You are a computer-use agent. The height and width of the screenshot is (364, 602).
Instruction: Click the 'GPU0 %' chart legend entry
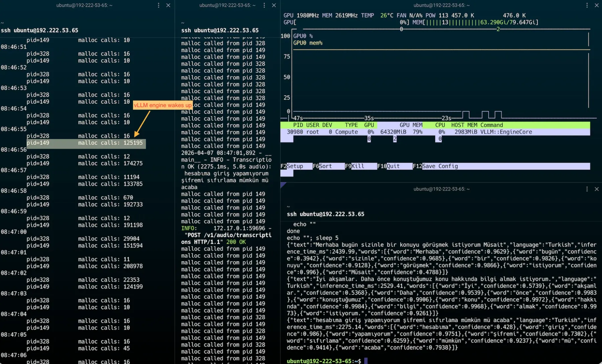click(x=303, y=36)
